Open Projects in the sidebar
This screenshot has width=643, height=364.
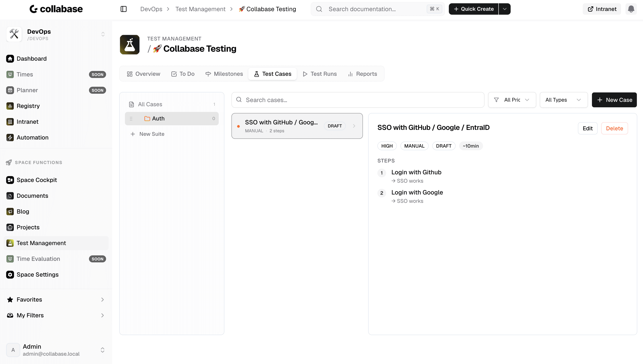(56, 227)
